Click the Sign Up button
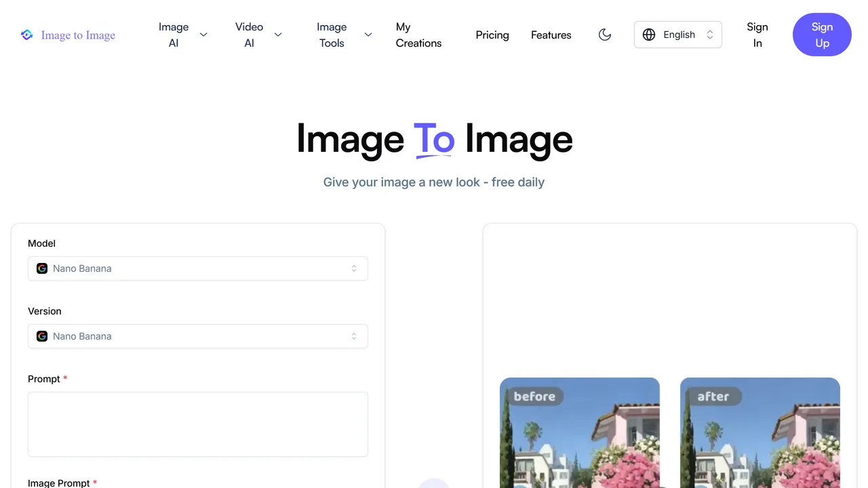This screenshot has width=868, height=488. pos(822,35)
